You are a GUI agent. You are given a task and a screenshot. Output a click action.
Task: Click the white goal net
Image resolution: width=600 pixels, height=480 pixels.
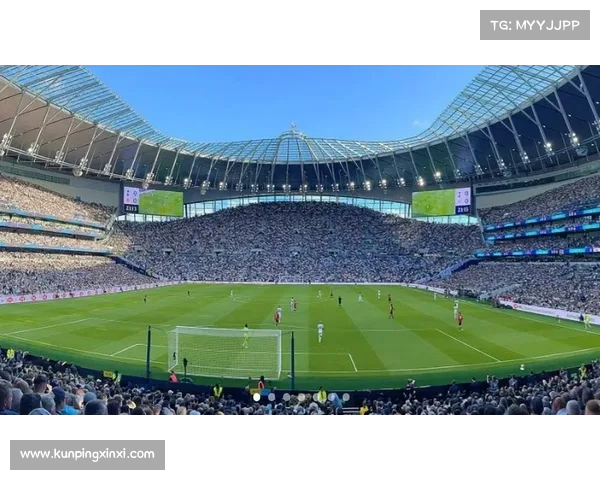click(x=226, y=352)
